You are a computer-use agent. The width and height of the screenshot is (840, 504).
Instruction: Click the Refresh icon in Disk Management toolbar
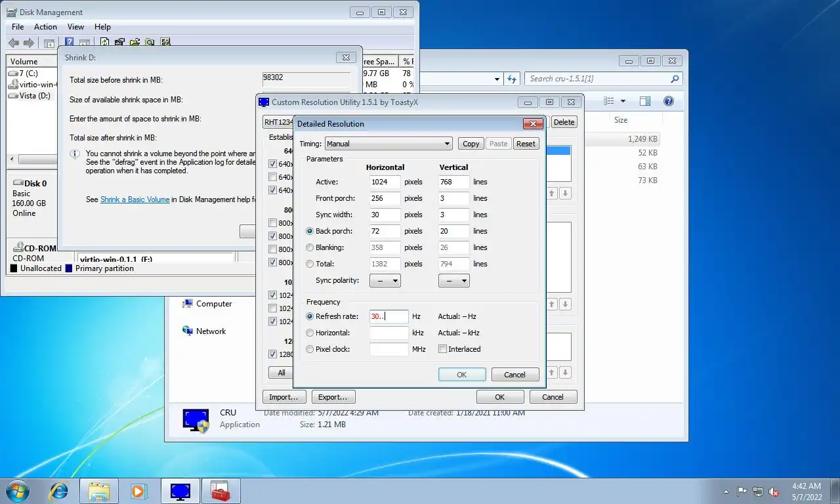tap(105, 43)
